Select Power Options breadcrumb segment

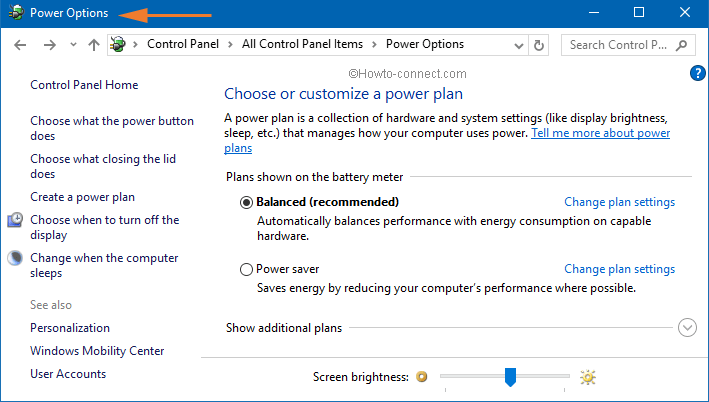point(425,44)
